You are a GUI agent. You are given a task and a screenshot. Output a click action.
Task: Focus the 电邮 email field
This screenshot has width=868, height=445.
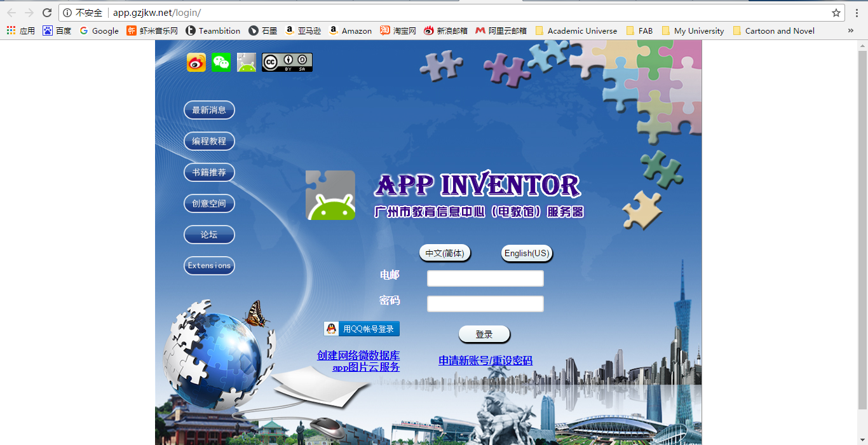tap(485, 278)
